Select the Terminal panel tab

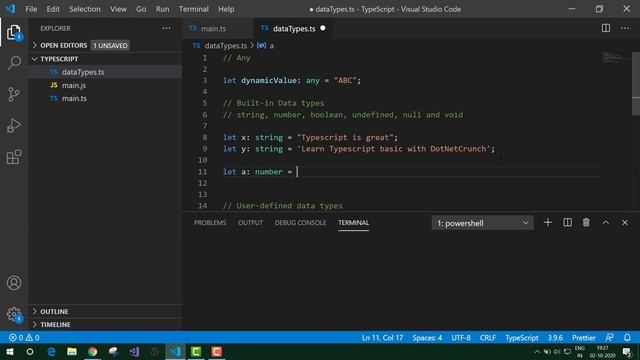click(353, 222)
